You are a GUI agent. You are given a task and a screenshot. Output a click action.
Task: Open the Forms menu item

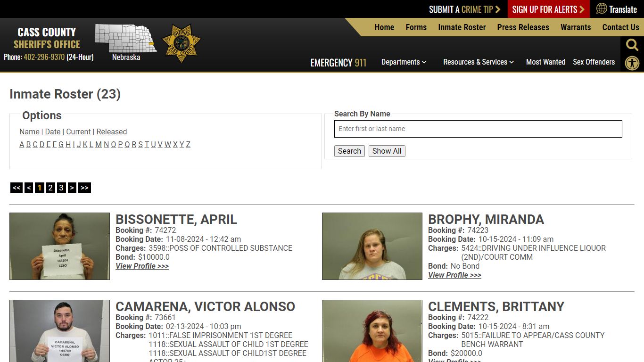[416, 27]
